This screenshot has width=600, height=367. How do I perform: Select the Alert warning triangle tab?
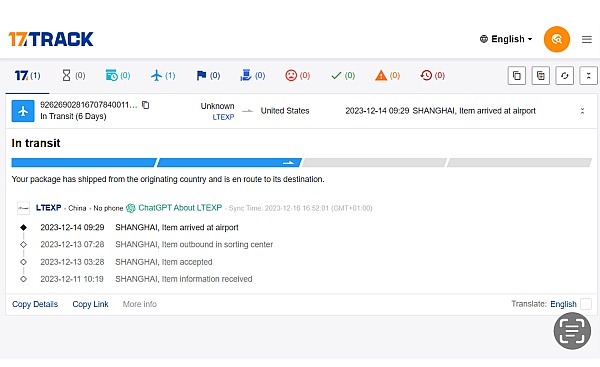[x=388, y=75]
